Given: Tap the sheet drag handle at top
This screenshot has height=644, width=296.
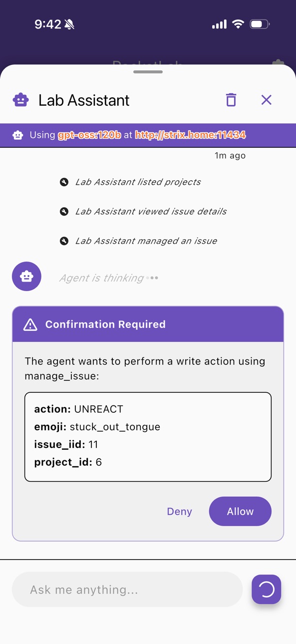Looking at the screenshot, I should [148, 72].
